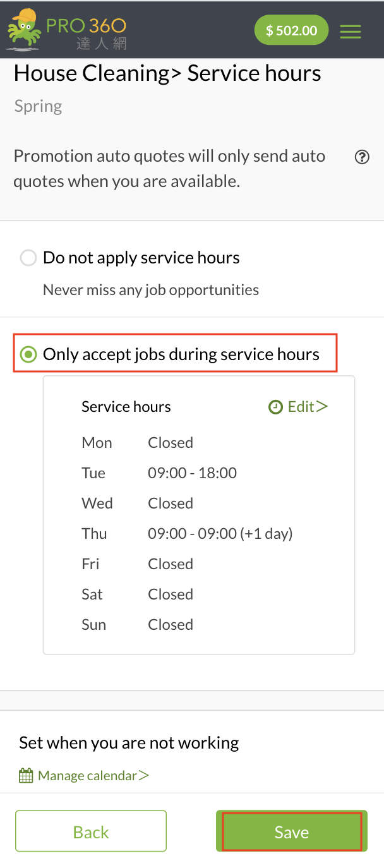Open the Edit service hours link
Image resolution: width=384 pixels, height=868 pixels.
pos(301,407)
